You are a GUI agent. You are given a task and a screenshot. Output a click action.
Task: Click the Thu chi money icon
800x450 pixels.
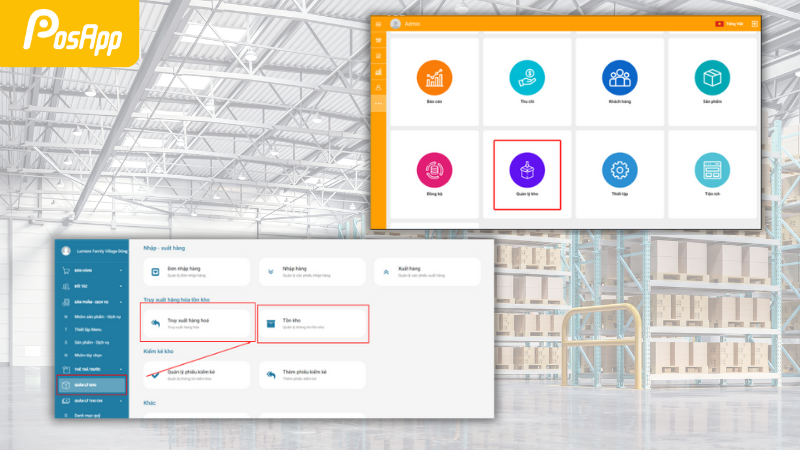pos(526,78)
